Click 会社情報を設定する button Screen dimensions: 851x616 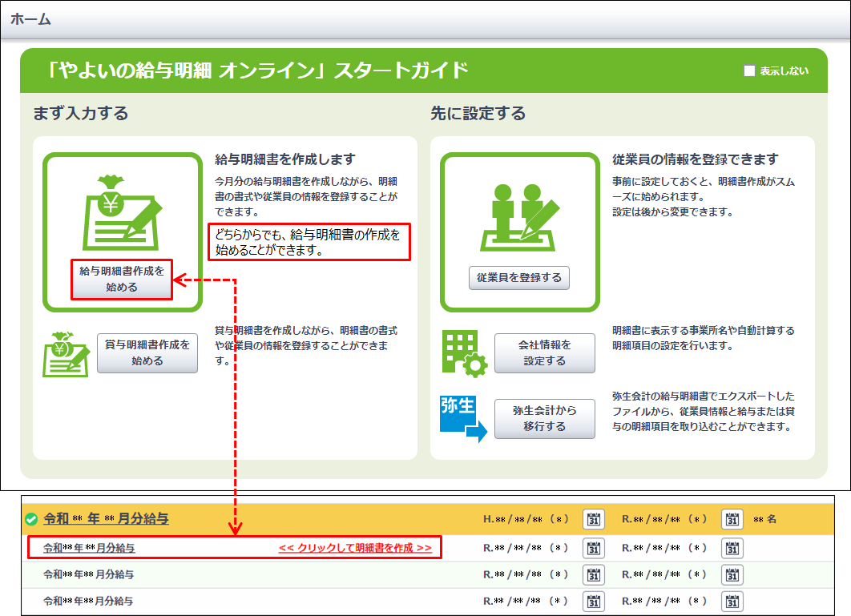(544, 353)
